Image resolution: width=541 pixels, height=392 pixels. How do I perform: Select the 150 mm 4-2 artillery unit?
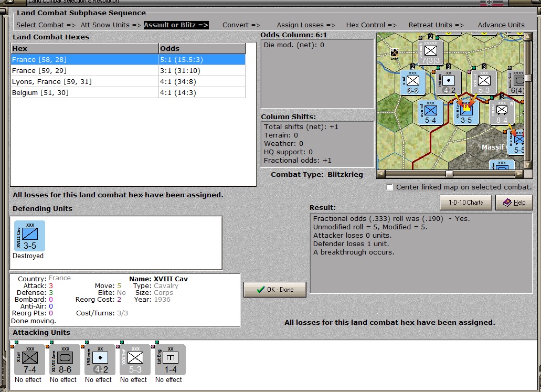tap(100, 359)
